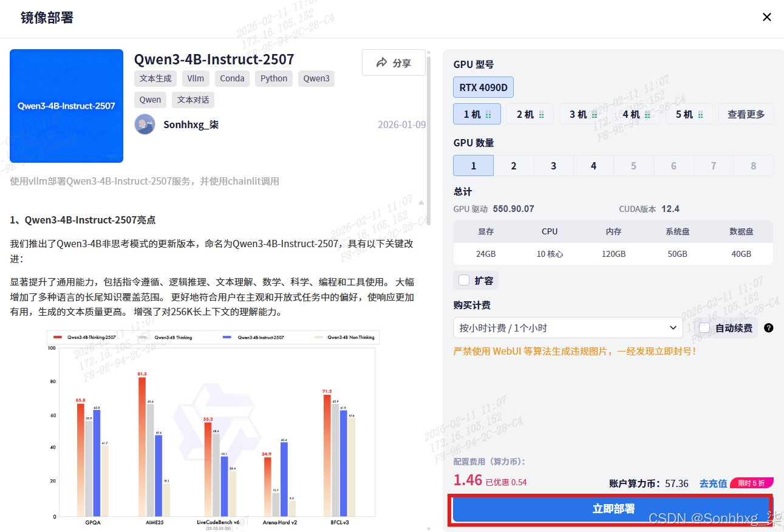Click the 120GB 内存 cell
This screenshot has height=532, width=784.
tap(613, 254)
